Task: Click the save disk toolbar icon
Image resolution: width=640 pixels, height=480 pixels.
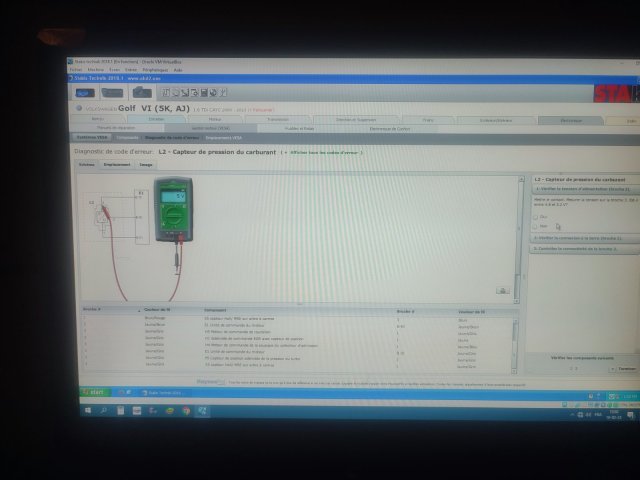Action: click(x=204, y=93)
